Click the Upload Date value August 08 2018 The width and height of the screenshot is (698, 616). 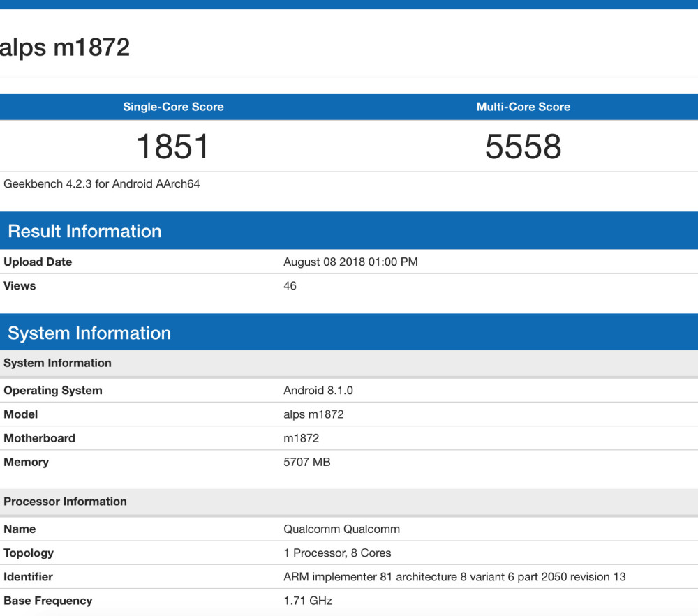pyautogui.click(x=350, y=262)
